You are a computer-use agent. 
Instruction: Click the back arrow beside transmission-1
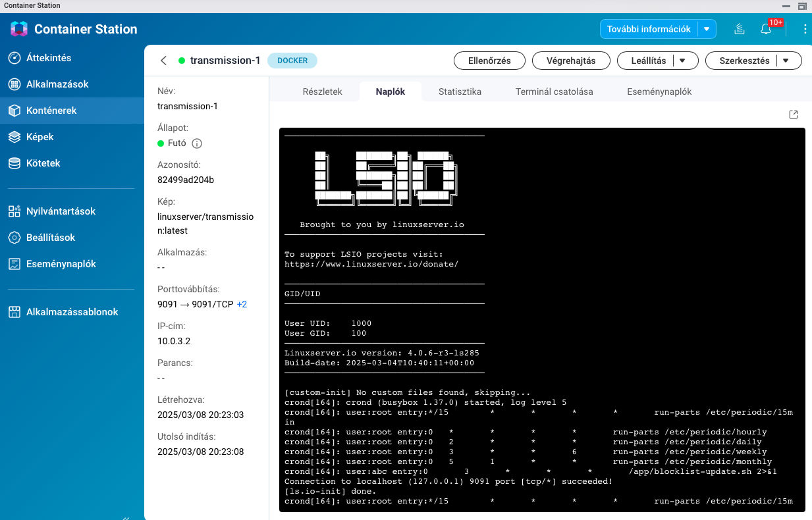[163, 61]
